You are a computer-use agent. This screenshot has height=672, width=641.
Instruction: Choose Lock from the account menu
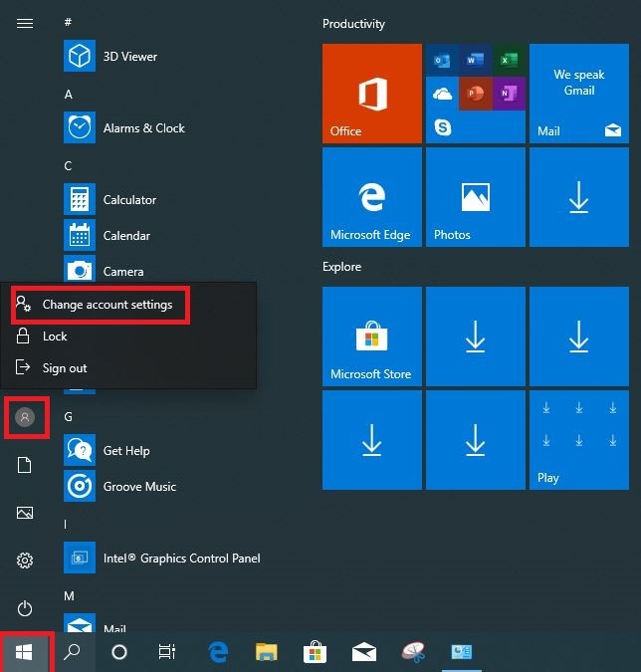pyautogui.click(x=55, y=336)
